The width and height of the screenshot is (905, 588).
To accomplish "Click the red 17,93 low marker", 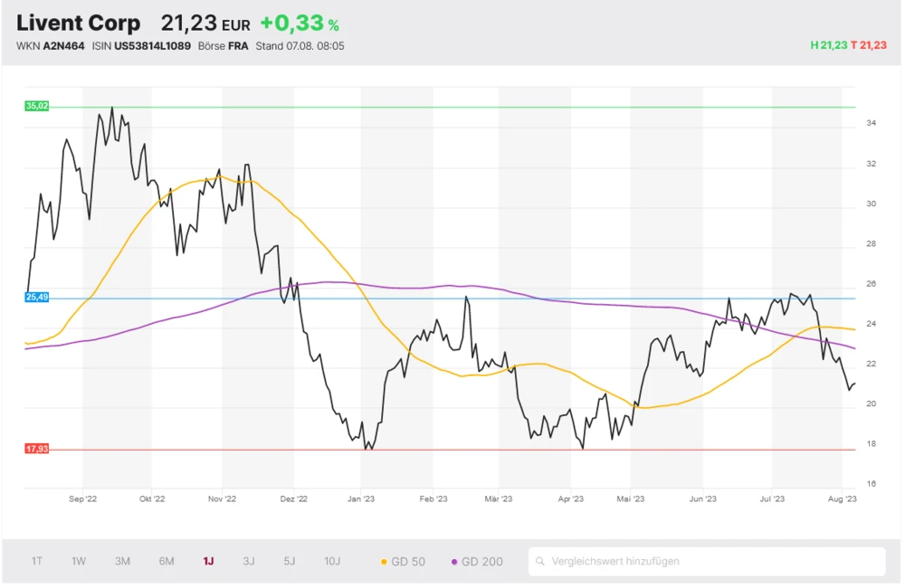I will pos(37,449).
